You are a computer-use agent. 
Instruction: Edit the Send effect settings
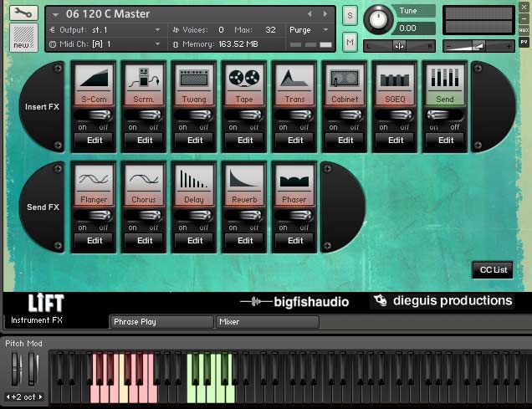point(445,141)
